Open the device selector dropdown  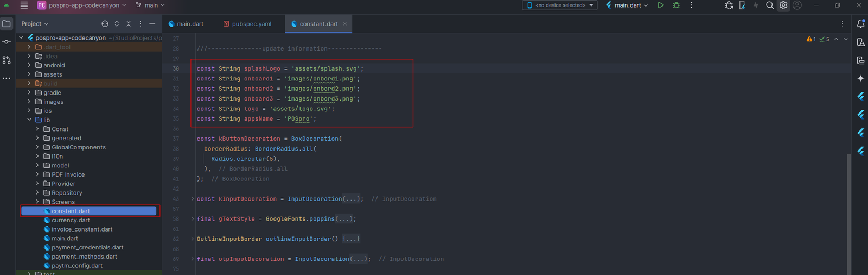(x=559, y=5)
